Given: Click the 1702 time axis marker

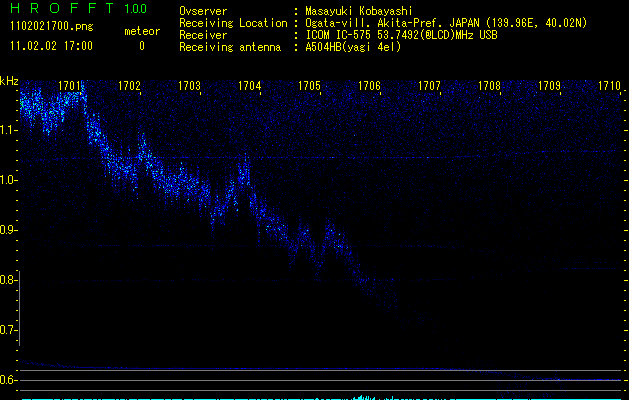Looking at the screenshot, I should [x=130, y=86].
